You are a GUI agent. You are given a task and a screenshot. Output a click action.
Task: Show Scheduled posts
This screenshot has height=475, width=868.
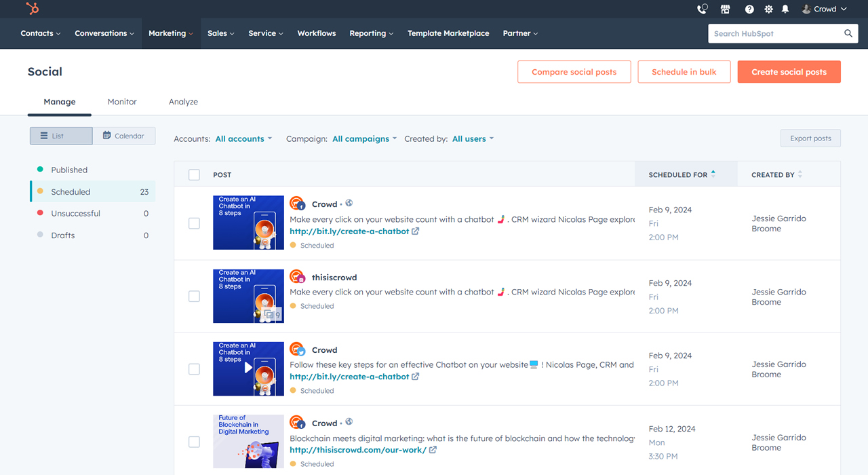[92, 191]
